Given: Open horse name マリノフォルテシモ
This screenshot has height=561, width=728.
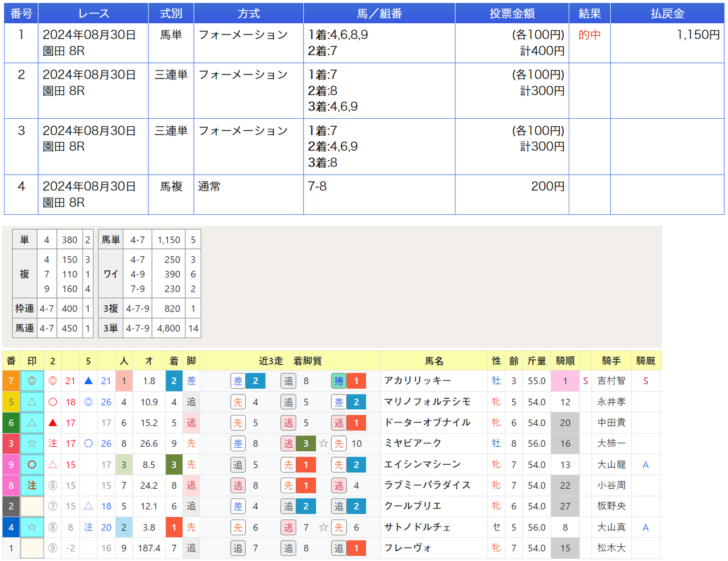Looking at the screenshot, I should click(x=428, y=402).
